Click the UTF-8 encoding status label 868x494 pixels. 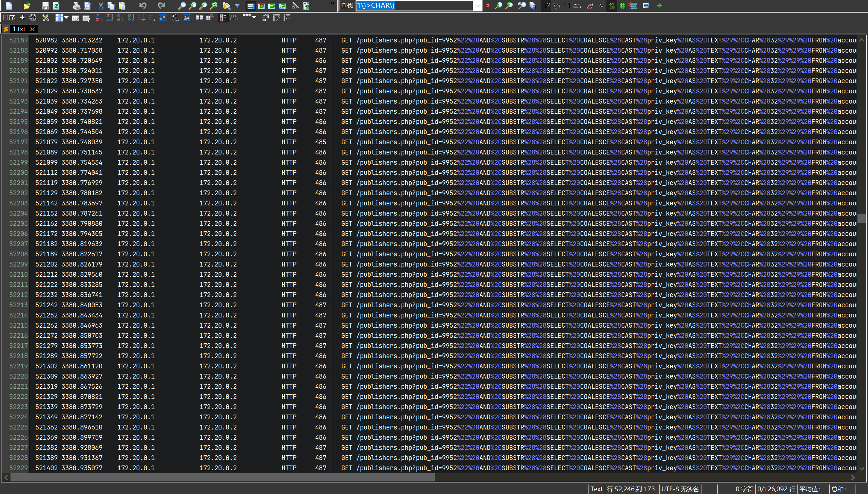680,489
